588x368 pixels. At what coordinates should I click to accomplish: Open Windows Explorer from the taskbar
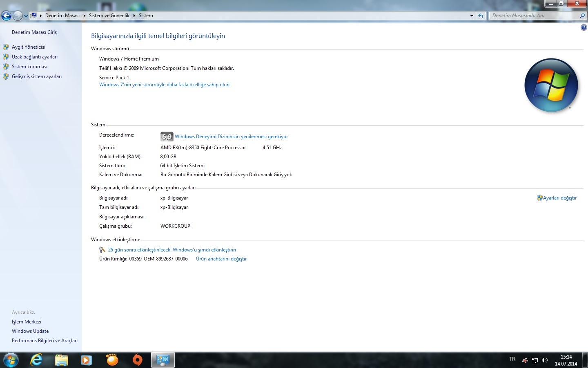[x=62, y=360]
